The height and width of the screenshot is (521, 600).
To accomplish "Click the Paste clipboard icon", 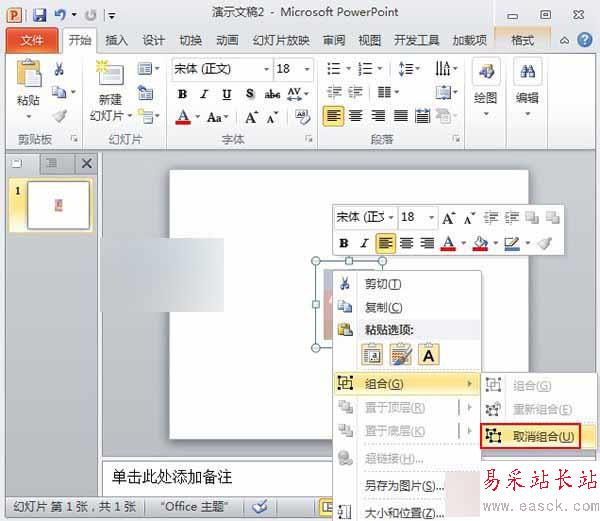I will coord(29,73).
